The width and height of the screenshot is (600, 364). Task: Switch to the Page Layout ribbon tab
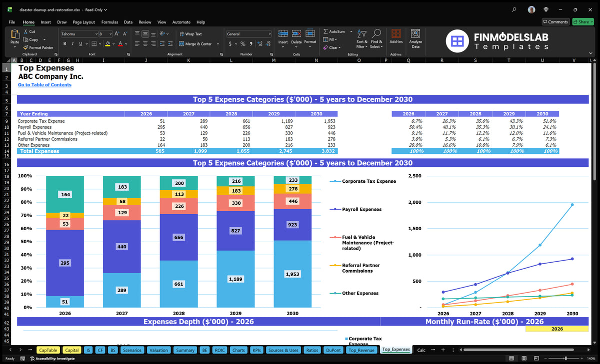pyautogui.click(x=83, y=22)
